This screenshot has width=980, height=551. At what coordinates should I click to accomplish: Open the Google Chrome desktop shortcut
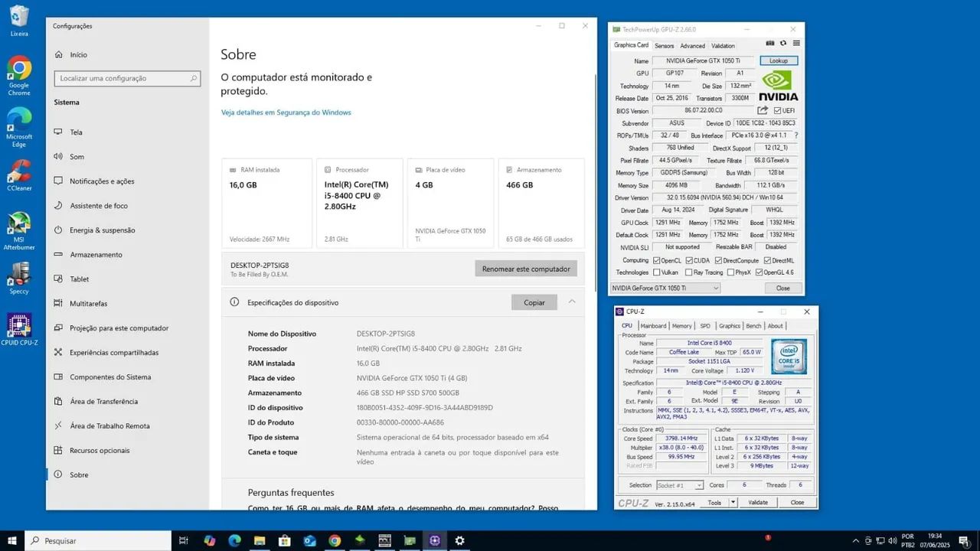[19, 76]
